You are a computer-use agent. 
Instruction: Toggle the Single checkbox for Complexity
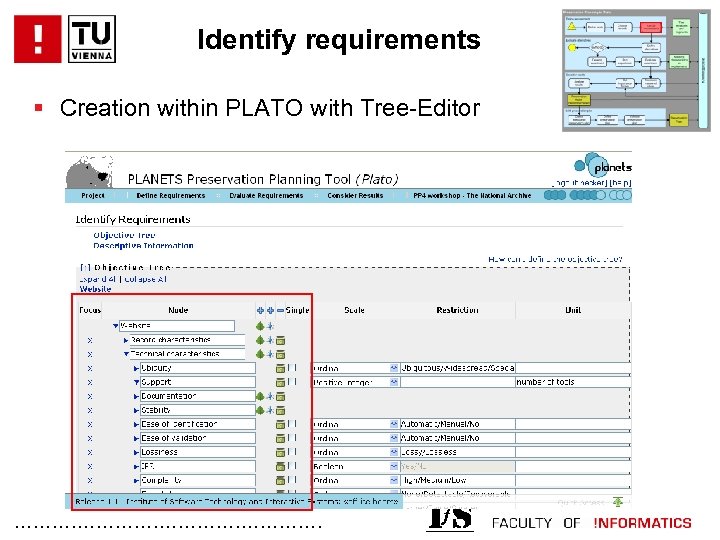click(292, 480)
